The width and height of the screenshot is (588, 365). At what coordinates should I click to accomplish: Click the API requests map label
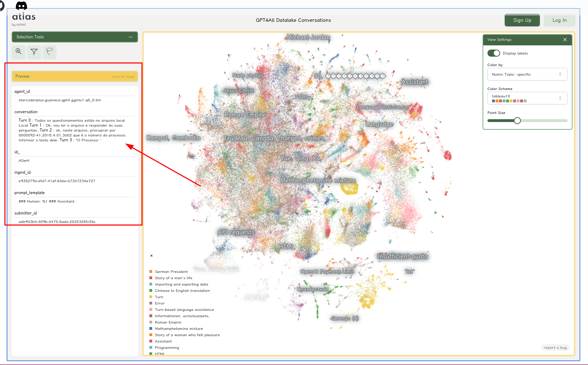click(x=236, y=232)
